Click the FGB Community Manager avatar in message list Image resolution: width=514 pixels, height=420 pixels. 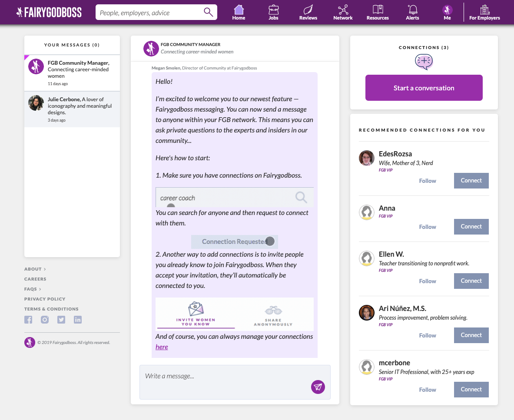tap(36, 66)
